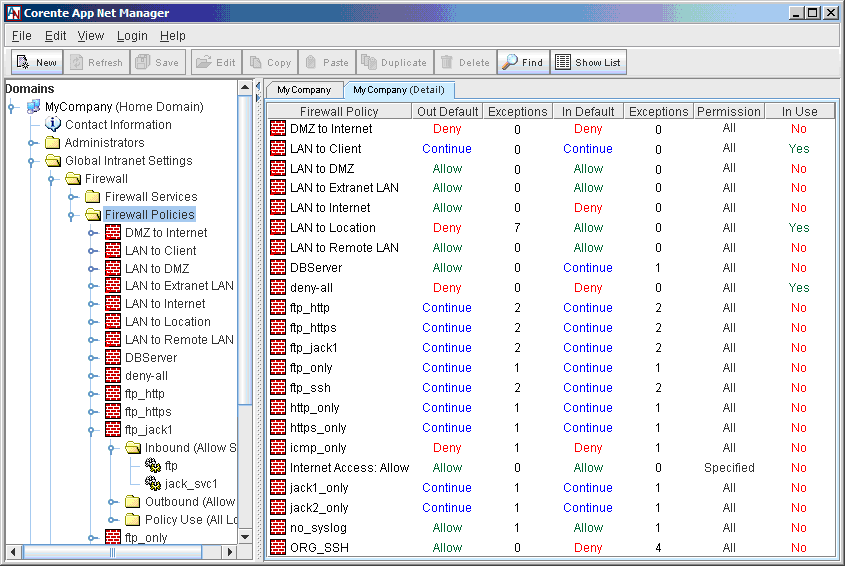Click the New toolbar button

tap(37, 63)
